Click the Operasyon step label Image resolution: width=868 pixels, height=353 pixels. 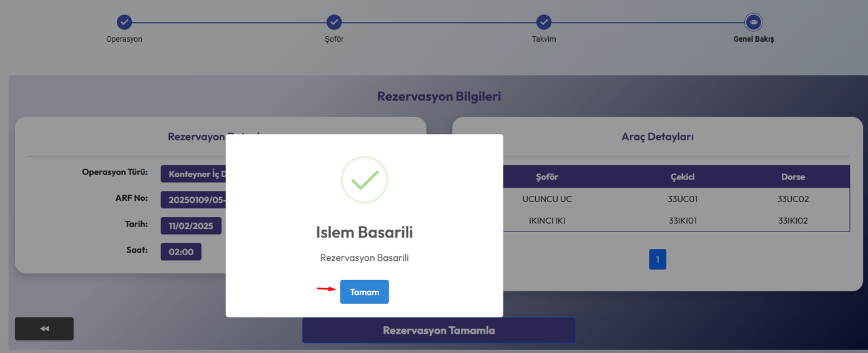tap(124, 39)
